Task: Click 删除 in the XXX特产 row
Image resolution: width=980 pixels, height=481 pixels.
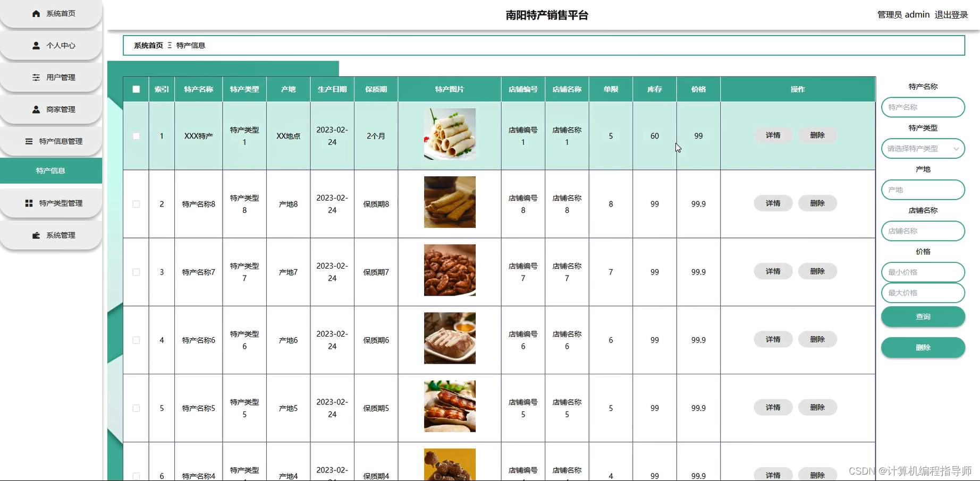Action: point(817,135)
